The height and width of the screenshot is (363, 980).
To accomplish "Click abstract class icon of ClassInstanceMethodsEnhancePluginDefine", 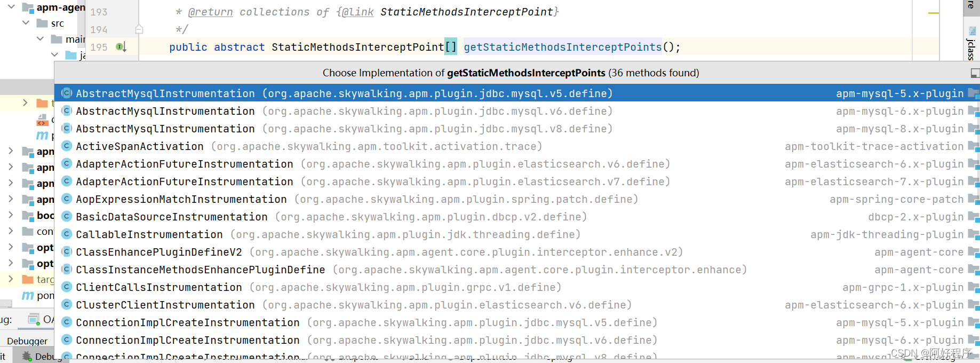I will pyautogui.click(x=67, y=269).
